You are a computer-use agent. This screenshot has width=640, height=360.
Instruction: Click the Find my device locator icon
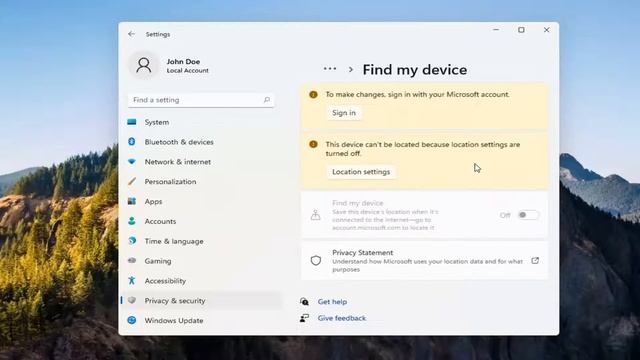coord(316,215)
